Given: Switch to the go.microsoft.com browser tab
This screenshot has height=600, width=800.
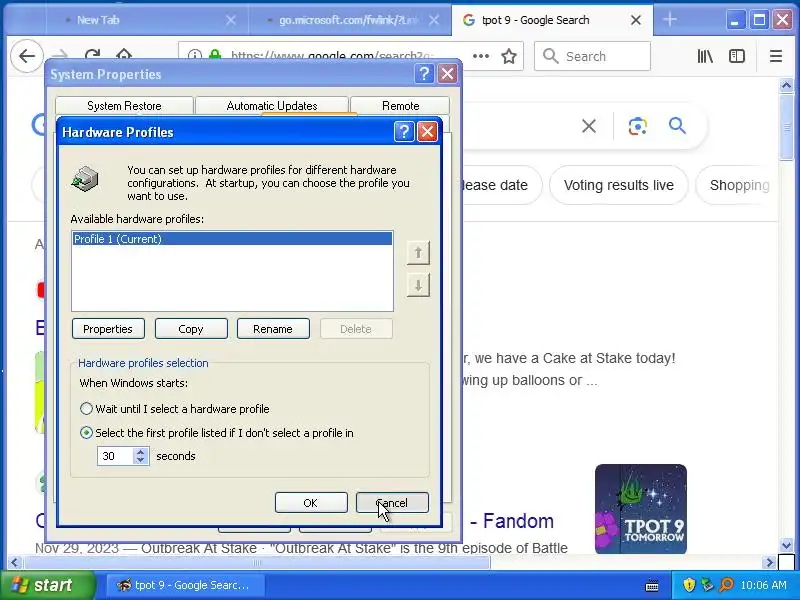Looking at the screenshot, I should point(348,20).
